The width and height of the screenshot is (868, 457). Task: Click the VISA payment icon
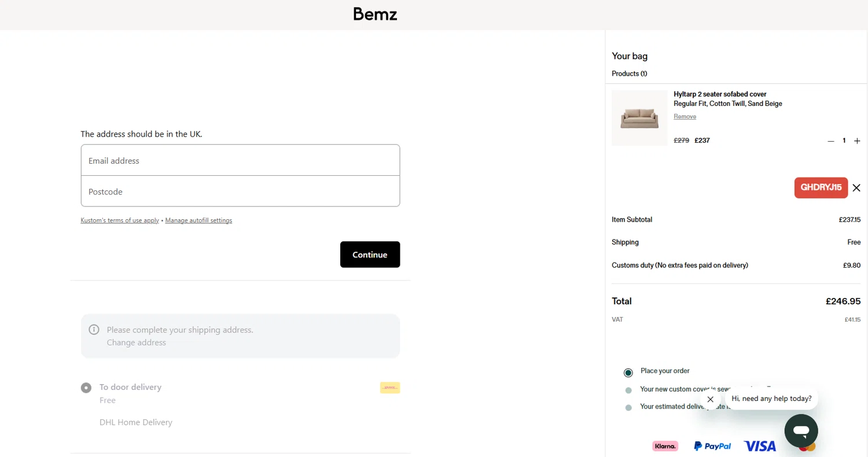(x=760, y=446)
